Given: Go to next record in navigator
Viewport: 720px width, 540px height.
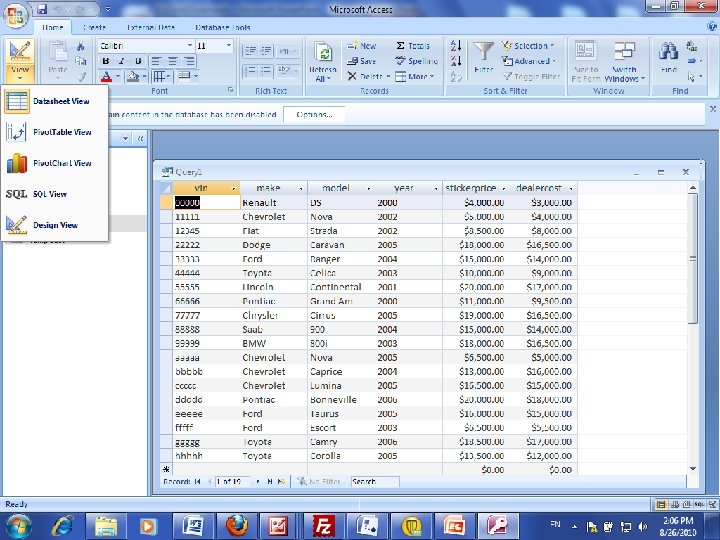Looking at the screenshot, I should tap(258, 481).
